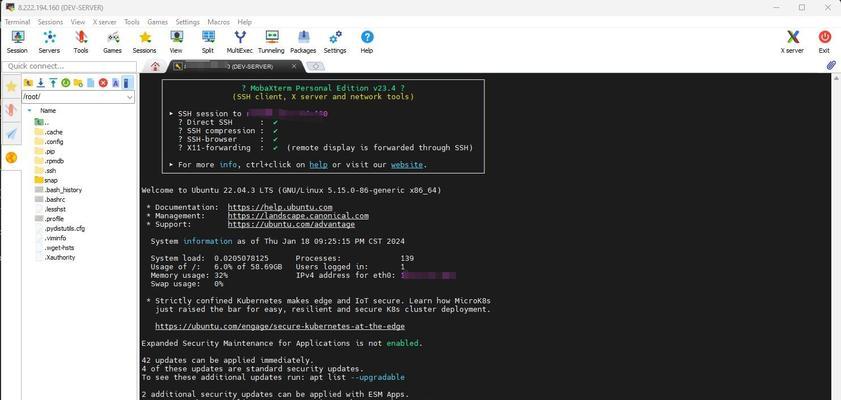The height and width of the screenshot is (400, 841).
Task: Click the paperclip icon at right
Action: coord(831,65)
